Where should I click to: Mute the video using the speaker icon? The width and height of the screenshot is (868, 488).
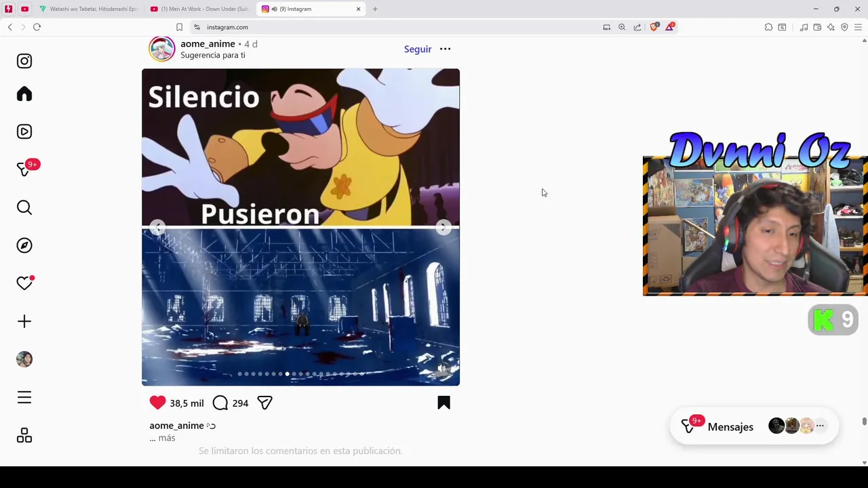(x=441, y=369)
